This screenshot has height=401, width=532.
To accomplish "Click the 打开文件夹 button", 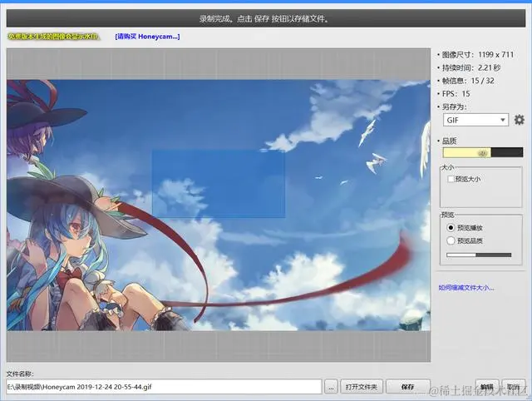I will coord(362,387).
